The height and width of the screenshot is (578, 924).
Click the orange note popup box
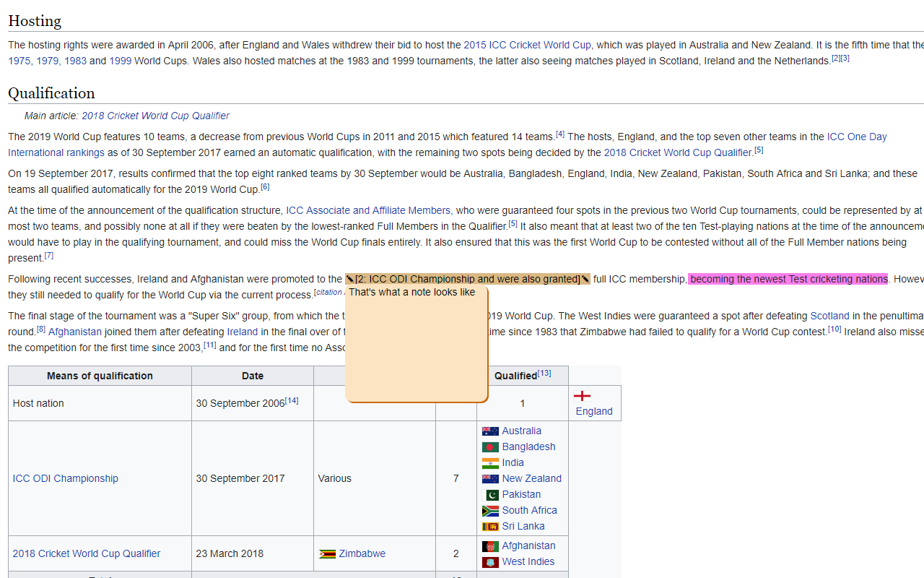coord(417,343)
